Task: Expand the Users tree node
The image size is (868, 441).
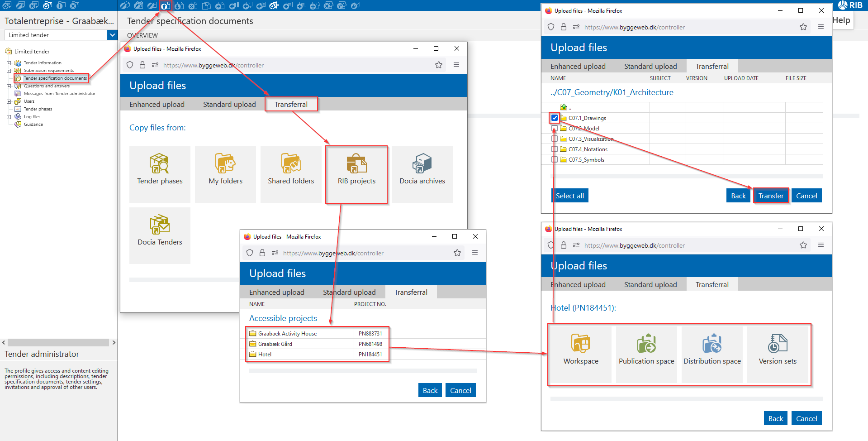Action: 9,101
